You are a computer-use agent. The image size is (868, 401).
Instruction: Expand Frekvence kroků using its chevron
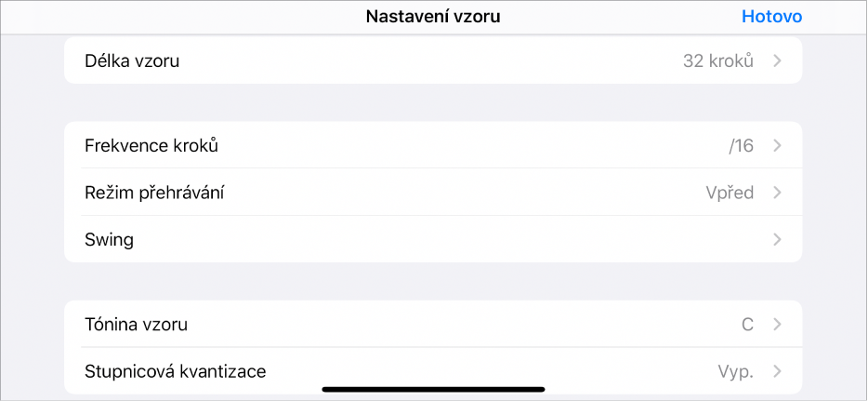click(777, 146)
